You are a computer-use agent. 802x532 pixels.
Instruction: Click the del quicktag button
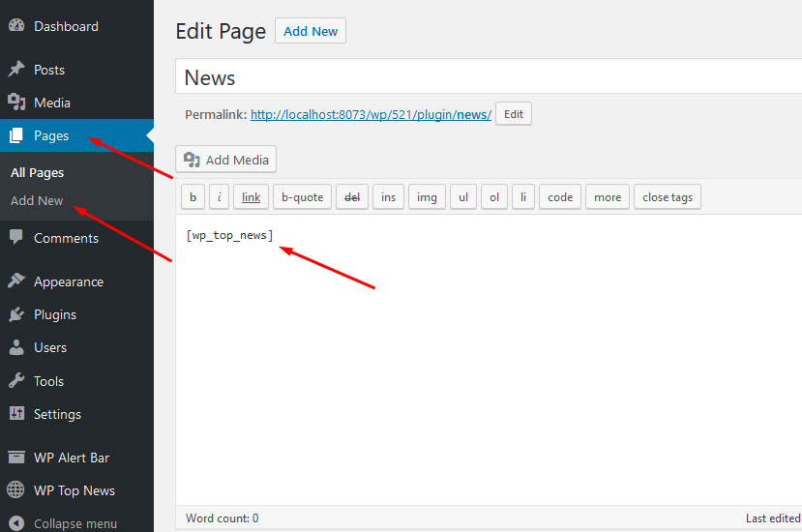(x=352, y=197)
